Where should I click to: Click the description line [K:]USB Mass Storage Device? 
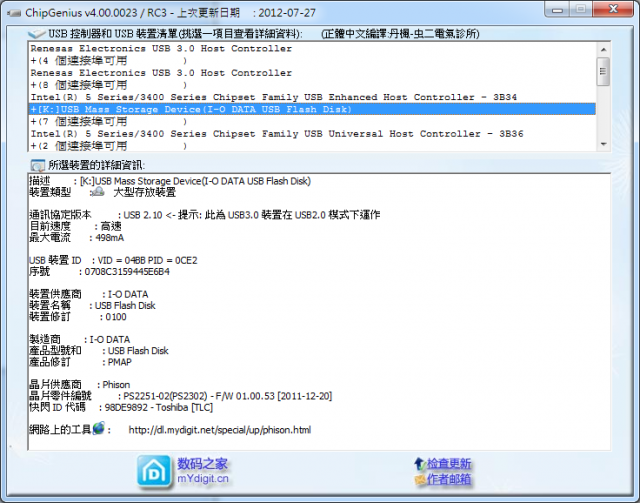click(196, 181)
